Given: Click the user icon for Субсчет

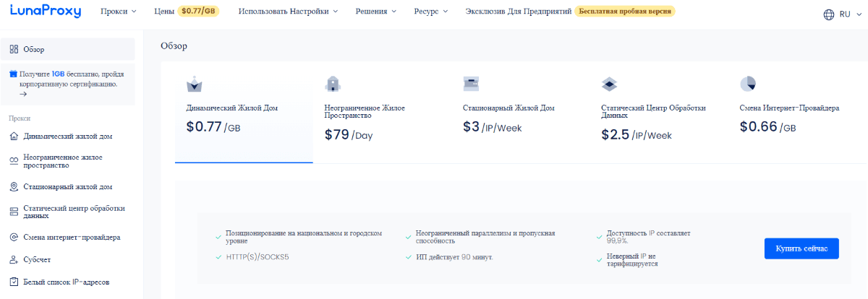Looking at the screenshot, I should [x=14, y=260].
